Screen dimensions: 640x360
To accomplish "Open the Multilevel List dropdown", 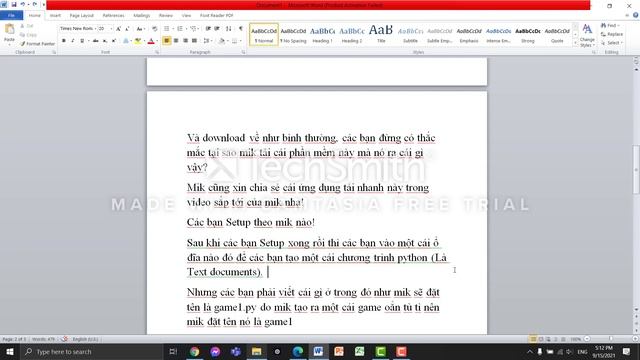I will 199,29.
